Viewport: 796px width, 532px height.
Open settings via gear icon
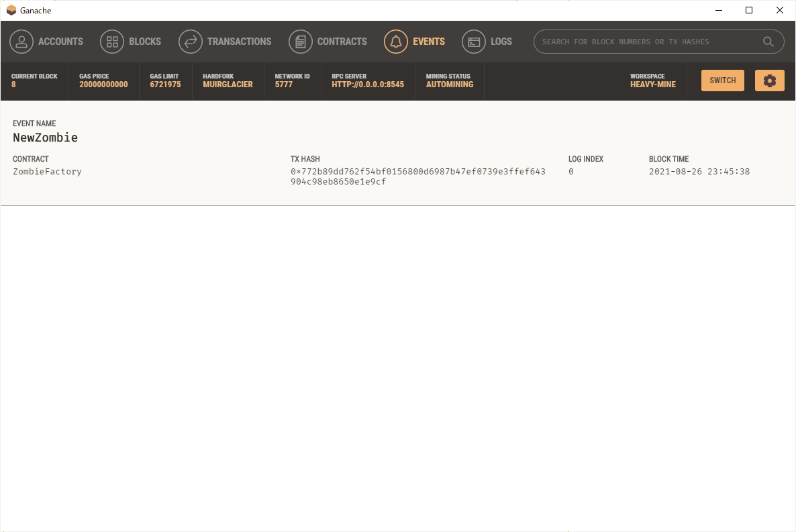click(770, 81)
